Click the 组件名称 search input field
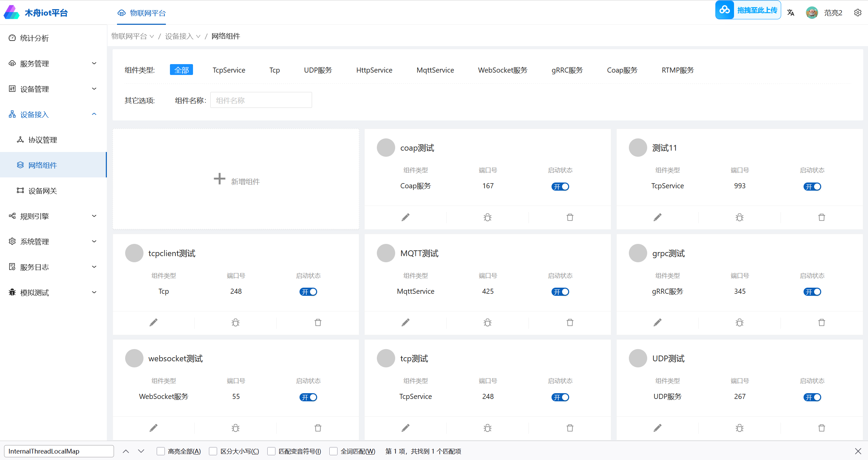 [x=261, y=100]
